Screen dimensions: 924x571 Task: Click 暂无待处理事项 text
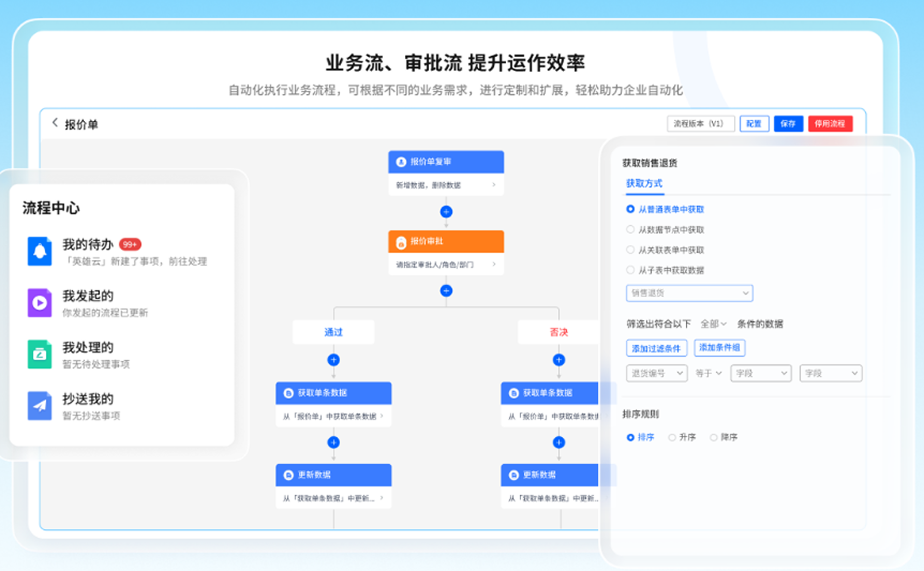coord(96,364)
